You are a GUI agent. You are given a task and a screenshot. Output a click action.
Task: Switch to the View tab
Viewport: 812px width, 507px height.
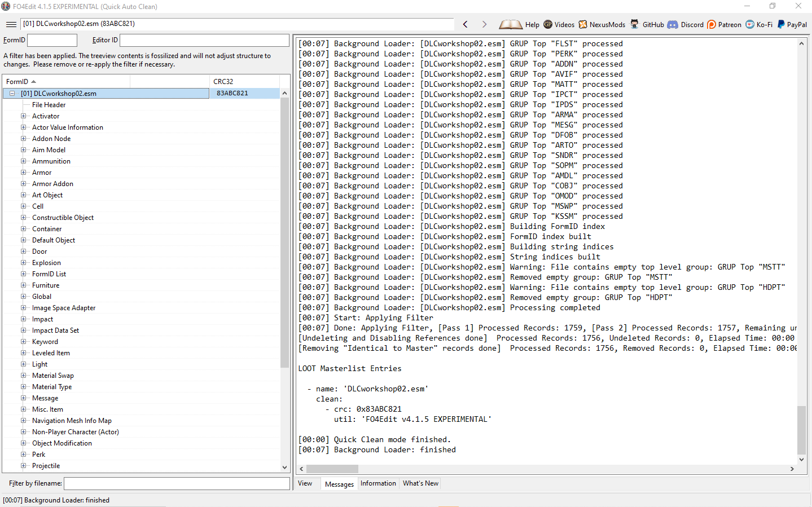click(x=305, y=483)
